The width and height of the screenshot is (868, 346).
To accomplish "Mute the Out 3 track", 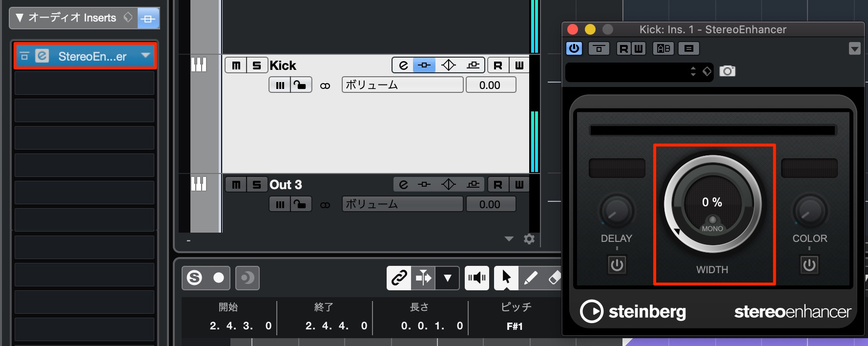I will pos(236,185).
